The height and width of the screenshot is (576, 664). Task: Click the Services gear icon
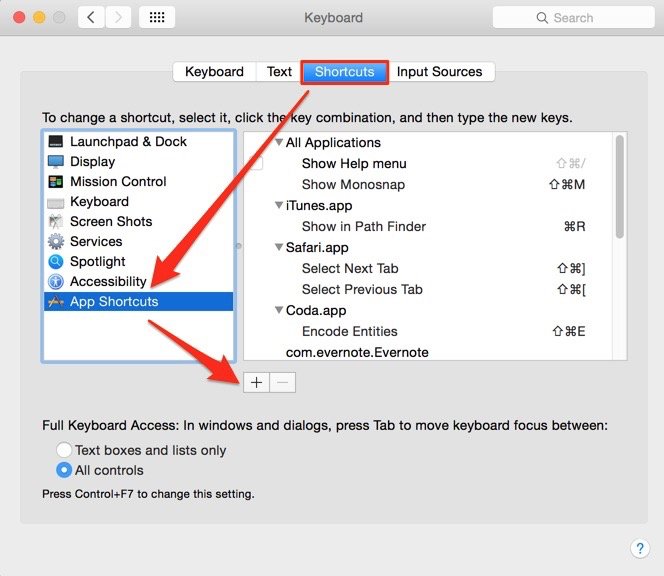55,241
